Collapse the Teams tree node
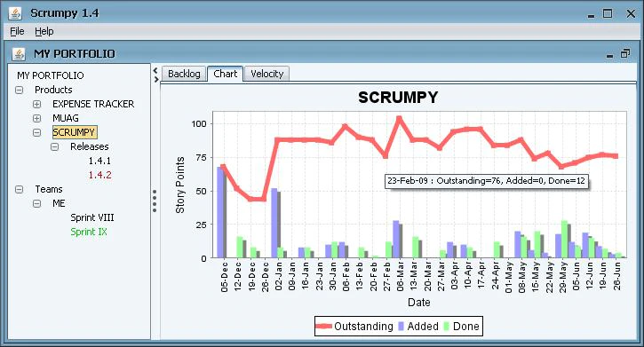This screenshot has height=347, width=644. click(x=19, y=190)
